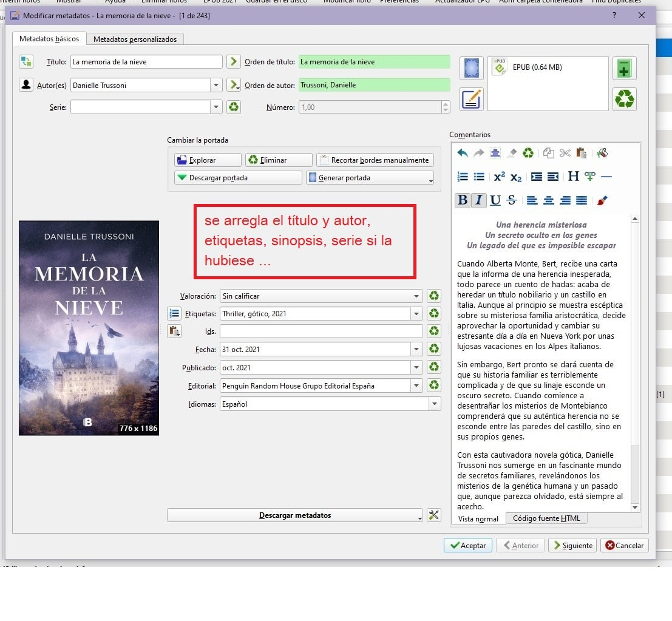Screen dimensions: 672x621
Task: Insert a link in the comments editor
Action: click(589, 177)
